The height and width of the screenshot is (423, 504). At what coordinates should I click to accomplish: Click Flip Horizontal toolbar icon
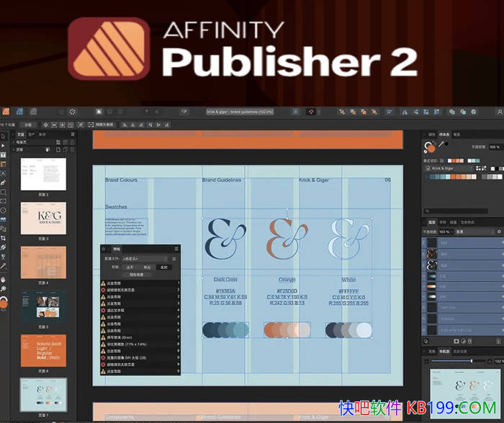pyautogui.click(x=405, y=112)
